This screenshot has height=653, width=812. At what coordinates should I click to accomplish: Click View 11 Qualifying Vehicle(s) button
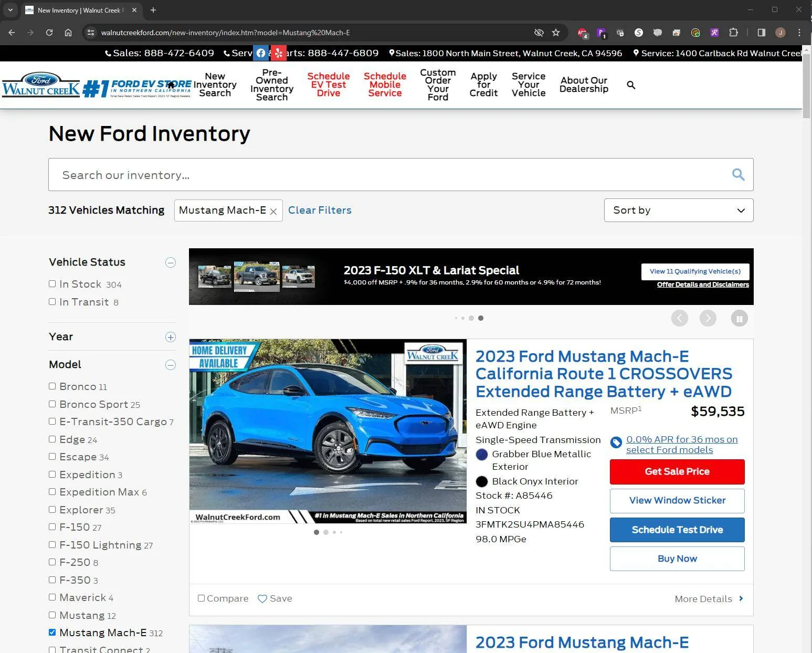point(695,271)
